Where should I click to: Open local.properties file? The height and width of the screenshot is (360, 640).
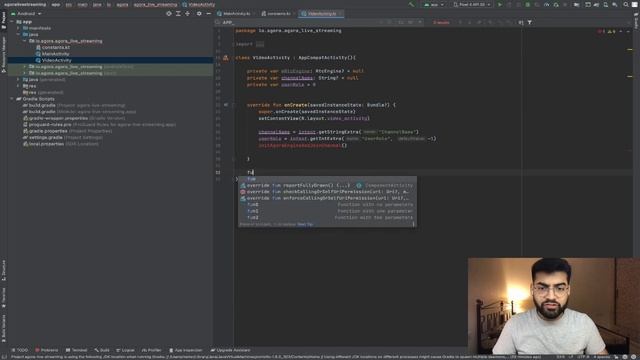(61, 144)
